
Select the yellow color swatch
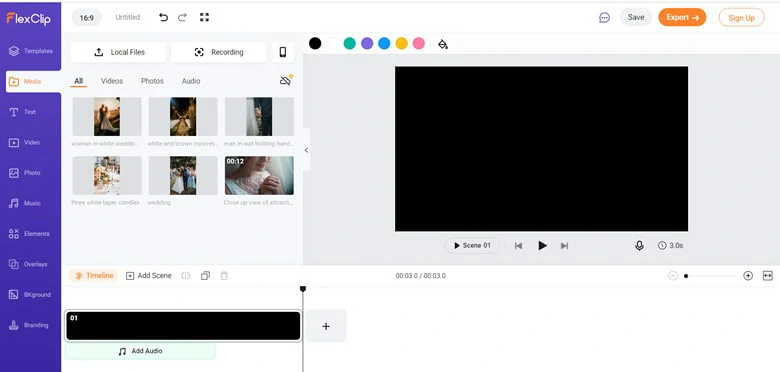point(401,43)
